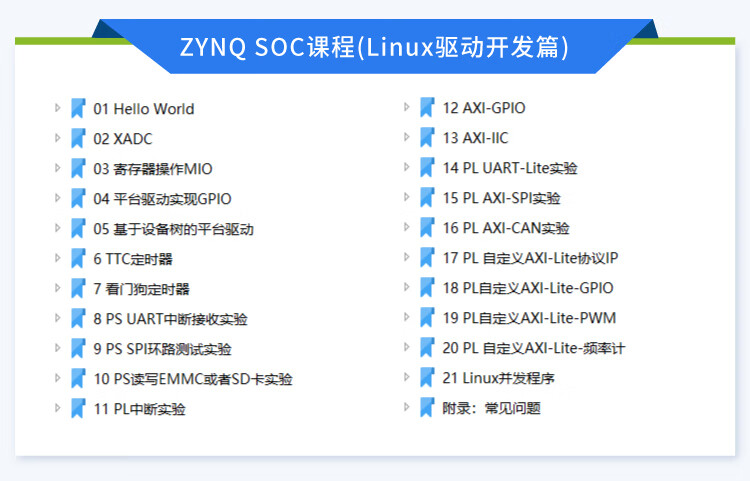This screenshot has height=481, width=750.
Task: Open the '6 TTC定时器' entry
Action: tap(133, 260)
